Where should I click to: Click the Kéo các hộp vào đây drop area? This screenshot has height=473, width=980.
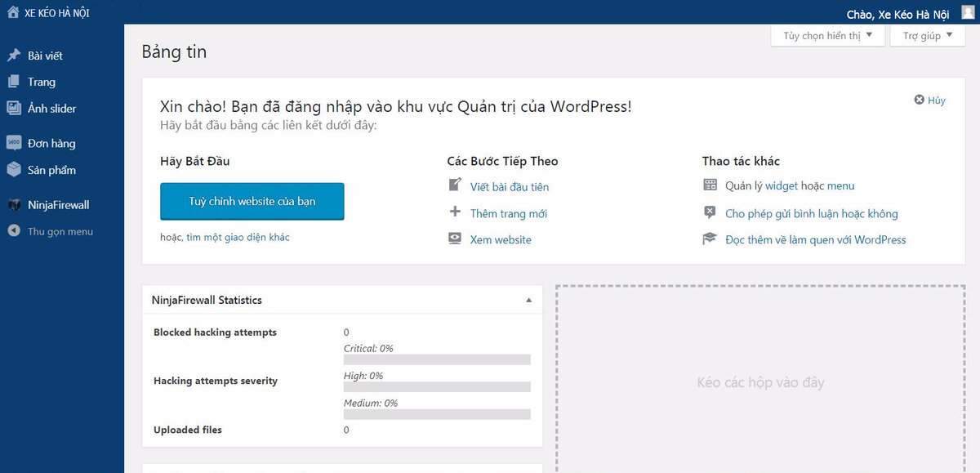[x=760, y=382]
